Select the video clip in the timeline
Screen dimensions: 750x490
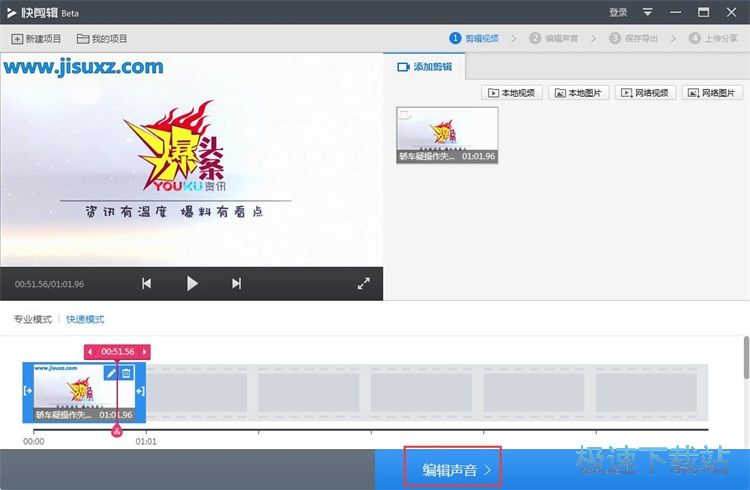84,392
